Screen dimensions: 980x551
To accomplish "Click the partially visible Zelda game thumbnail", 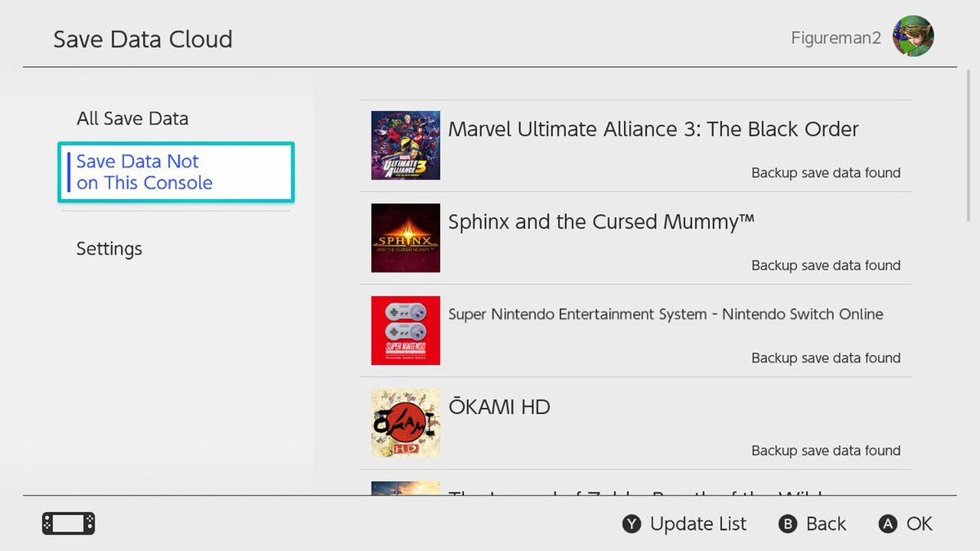I will click(405, 488).
